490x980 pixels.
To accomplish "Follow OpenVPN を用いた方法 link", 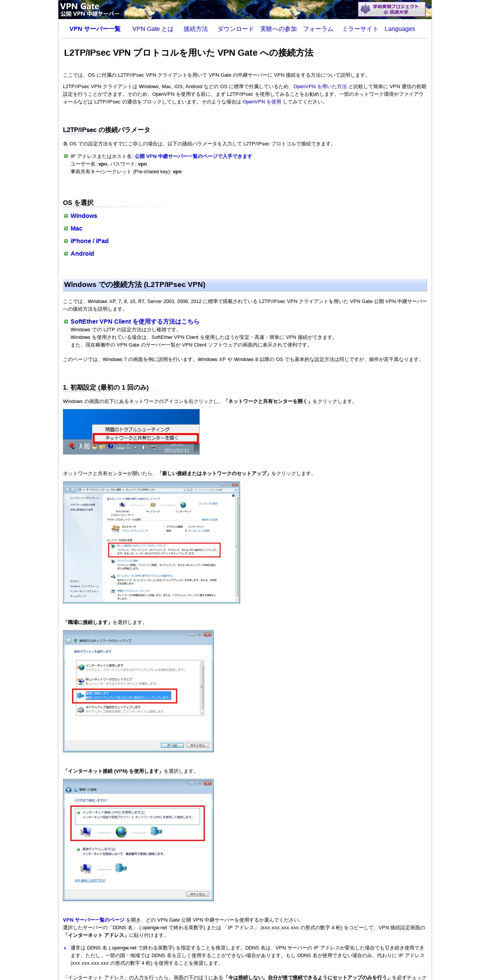I will (x=320, y=87).
